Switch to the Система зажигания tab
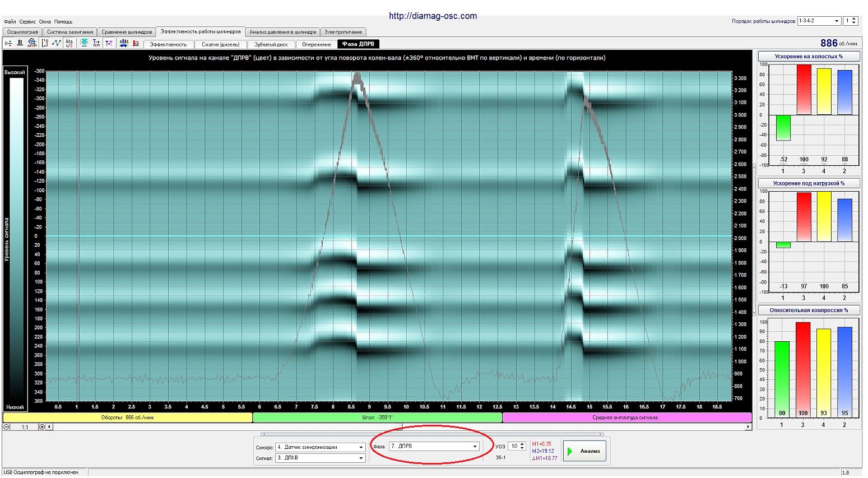The width and height of the screenshot is (868, 478). pos(70,32)
